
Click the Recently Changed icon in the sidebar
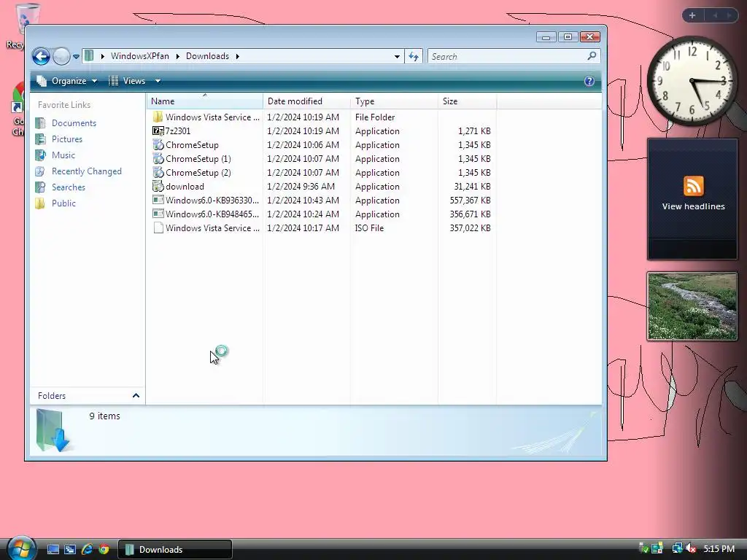pos(41,171)
